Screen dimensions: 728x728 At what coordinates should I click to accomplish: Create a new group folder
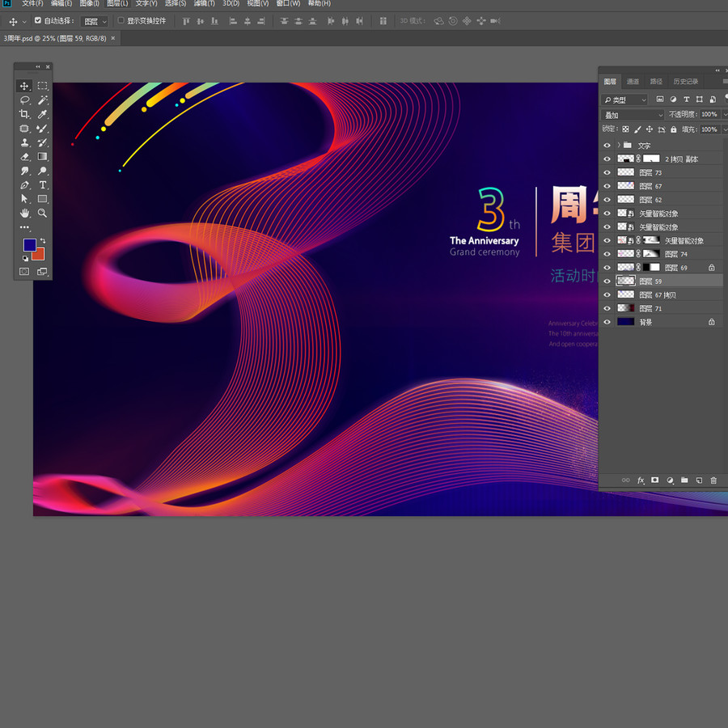pyautogui.click(x=684, y=480)
